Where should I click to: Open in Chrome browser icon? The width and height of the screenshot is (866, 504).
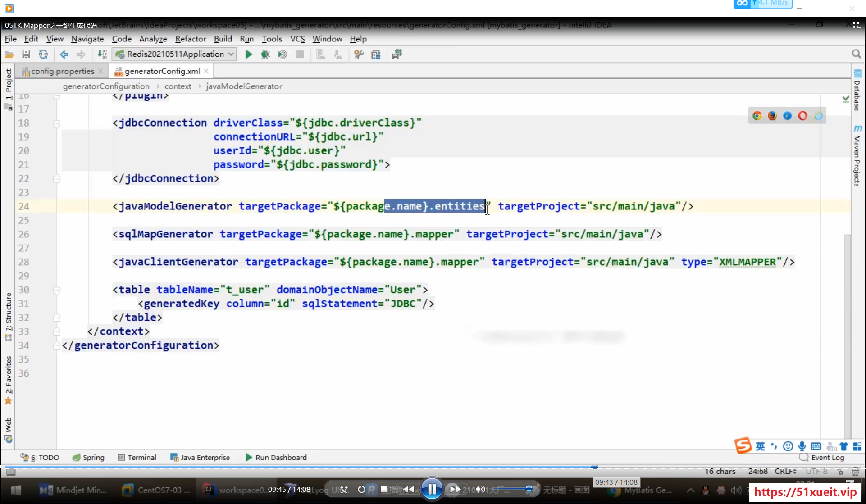pyautogui.click(x=757, y=116)
